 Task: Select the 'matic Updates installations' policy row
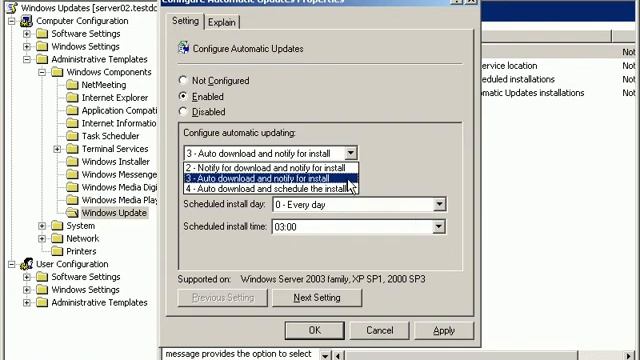559,93
